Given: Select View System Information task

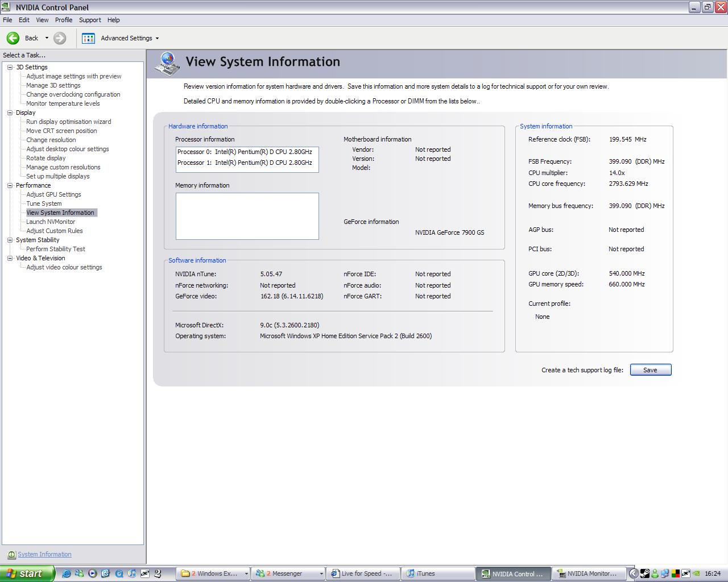Looking at the screenshot, I should point(61,213).
